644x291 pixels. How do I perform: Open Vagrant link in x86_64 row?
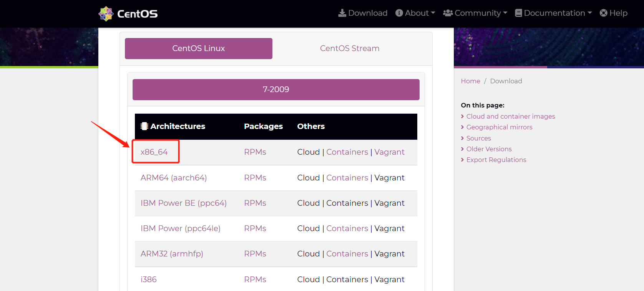[390, 152]
